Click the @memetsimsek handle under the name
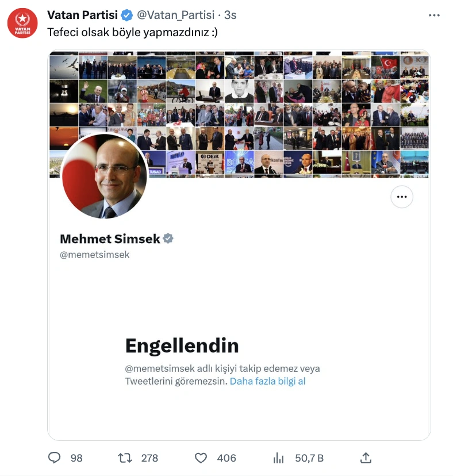Viewport: 453px width, 476px height. [94, 255]
